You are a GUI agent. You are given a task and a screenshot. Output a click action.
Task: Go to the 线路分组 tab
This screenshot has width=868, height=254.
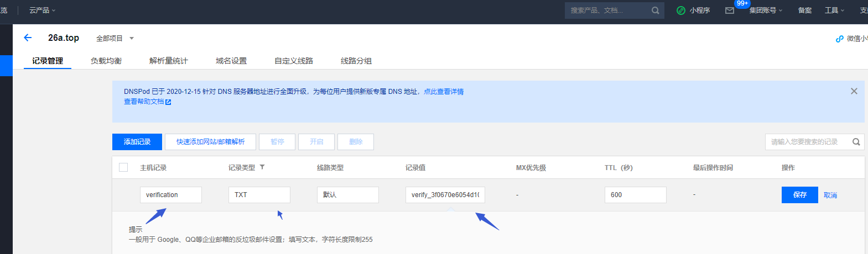point(356,61)
